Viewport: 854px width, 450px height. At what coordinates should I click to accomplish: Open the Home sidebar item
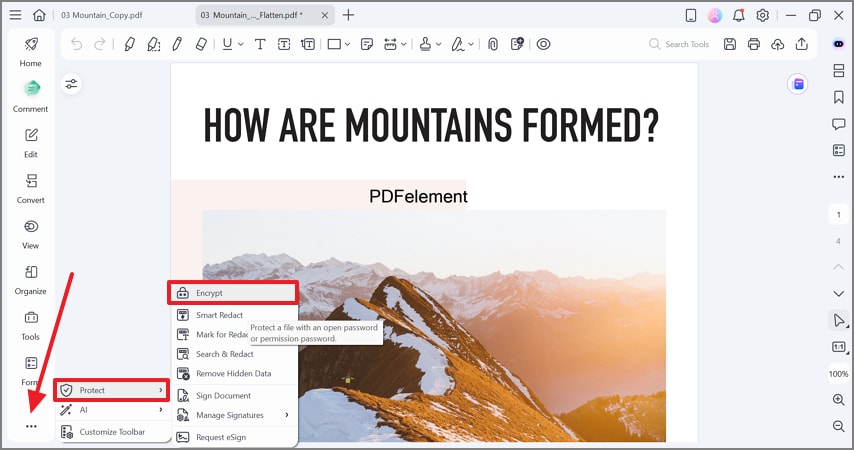[30, 52]
